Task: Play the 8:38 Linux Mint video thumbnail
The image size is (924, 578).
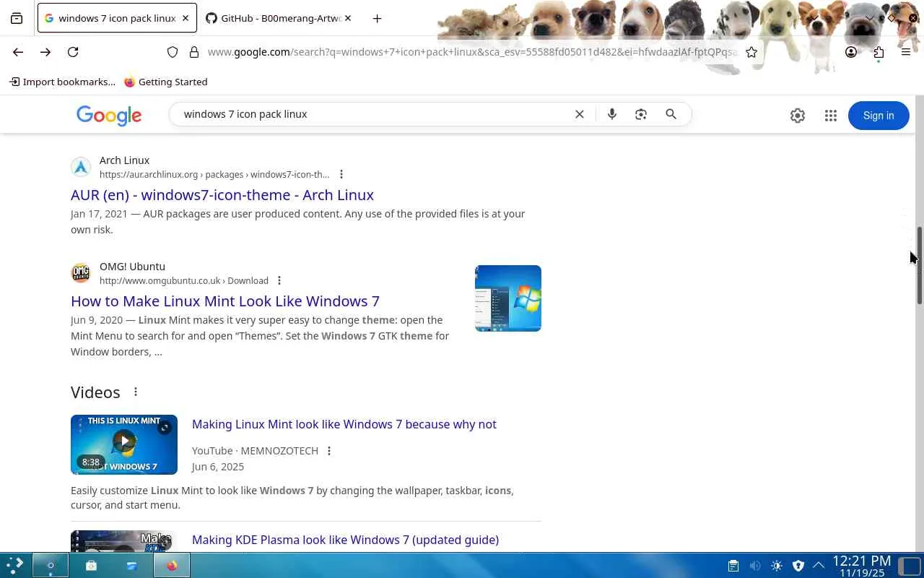Action: point(124,444)
